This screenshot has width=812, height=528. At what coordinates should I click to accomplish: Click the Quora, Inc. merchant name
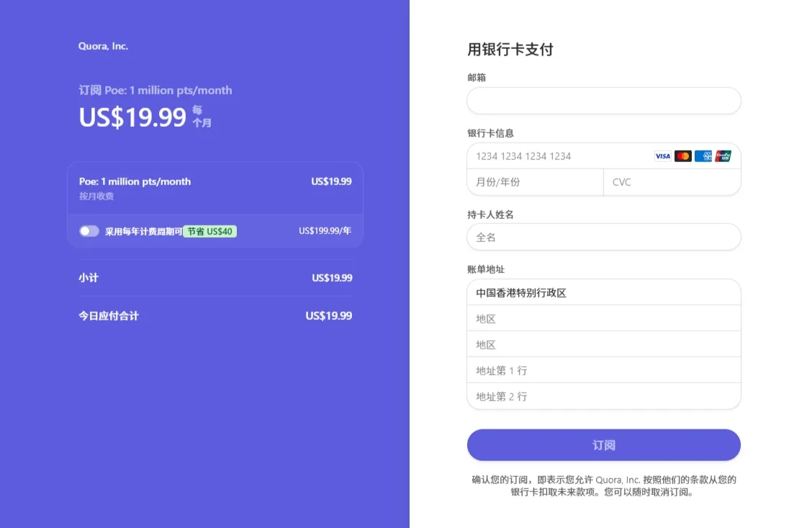pos(103,46)
